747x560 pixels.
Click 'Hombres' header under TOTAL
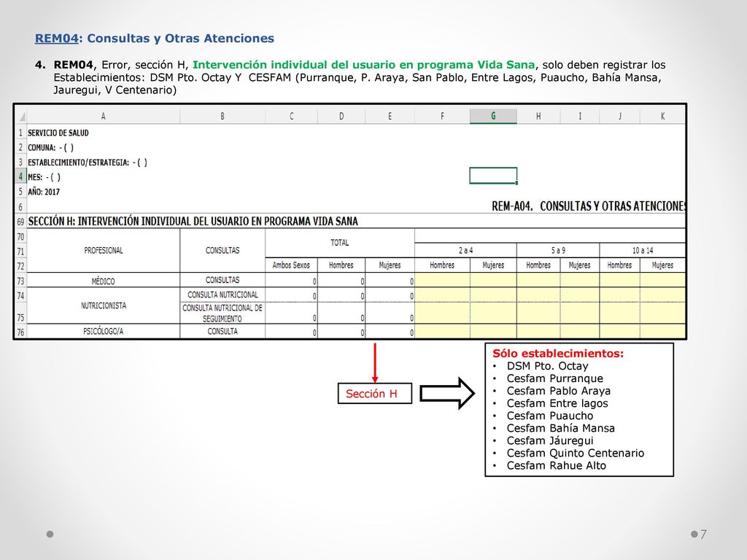pos(341,265)
